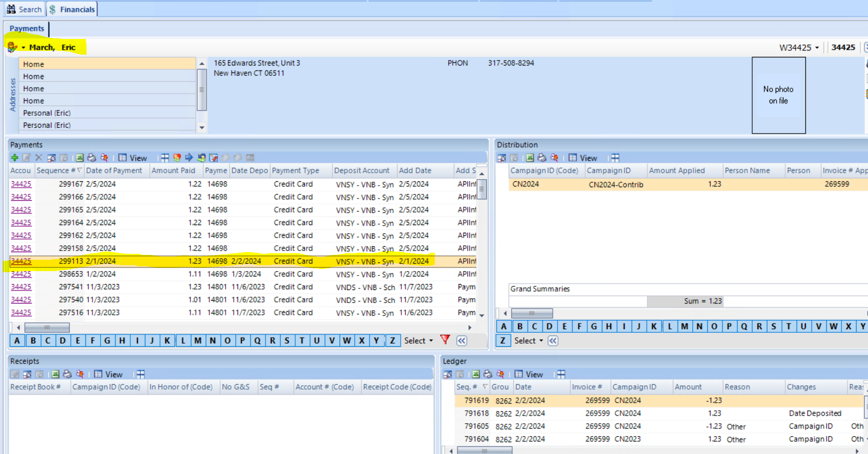868x454 pixels.
Task: Filter Payments by letter A
Action: pyautogui.click(x=17, y=340)
